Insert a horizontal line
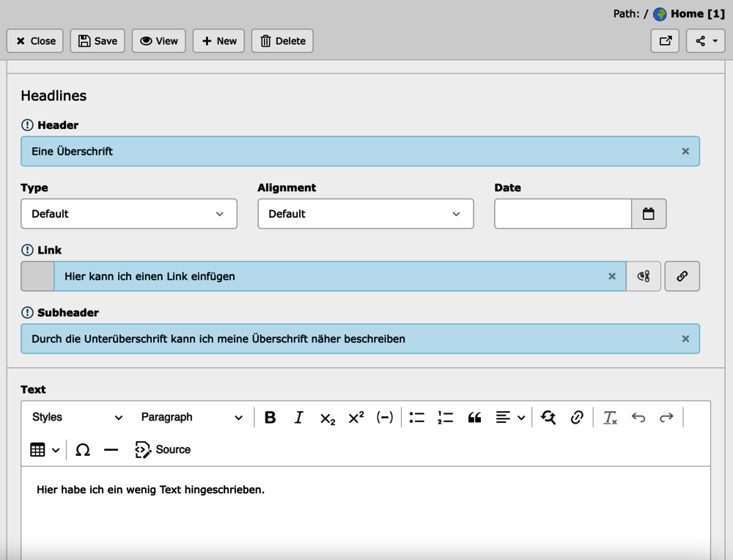The width and height of the screenshot is (733, 560). (111, 449)
